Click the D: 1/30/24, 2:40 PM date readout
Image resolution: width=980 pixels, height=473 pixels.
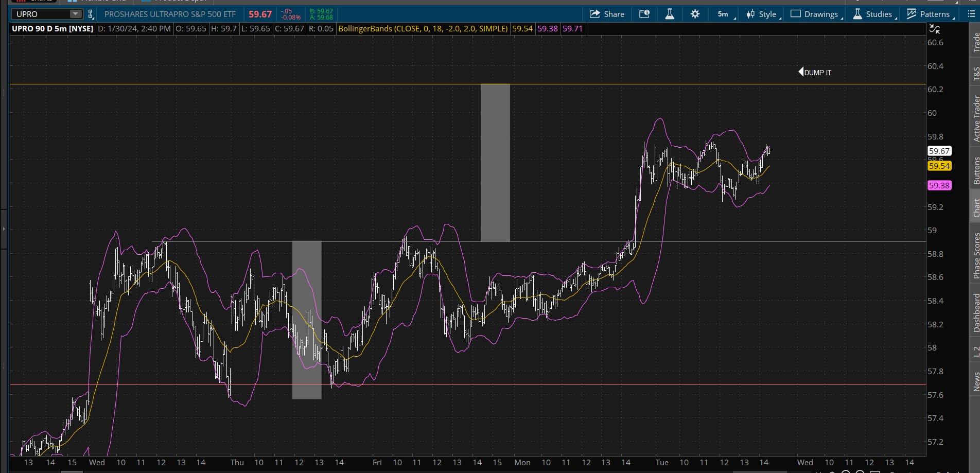pyautogui.click(x=134, y=29)
